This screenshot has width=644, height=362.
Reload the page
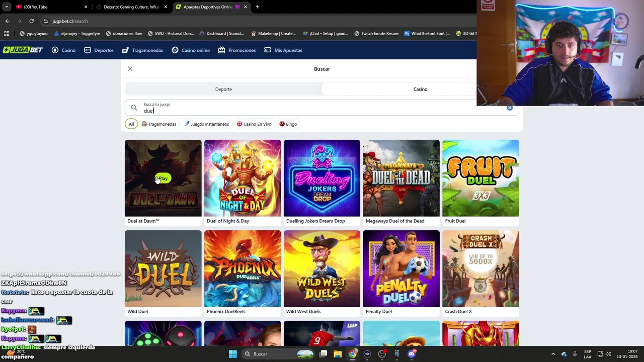tap(31, 21)
